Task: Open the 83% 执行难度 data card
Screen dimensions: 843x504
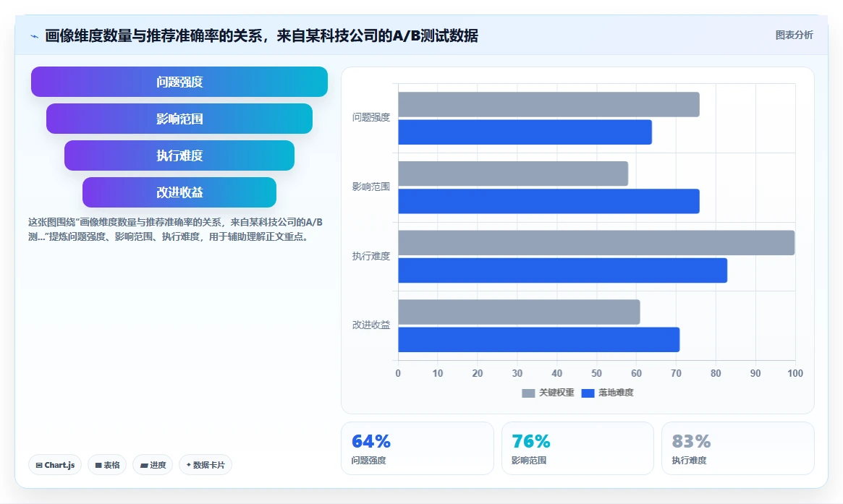Action: (737, 448)
